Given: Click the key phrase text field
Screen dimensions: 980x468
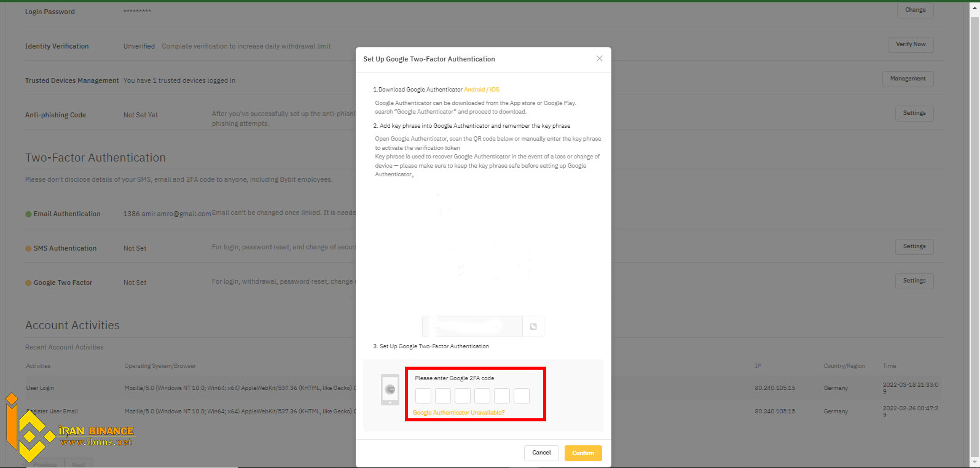Looking at the screenshot, I should coord(472,327).
